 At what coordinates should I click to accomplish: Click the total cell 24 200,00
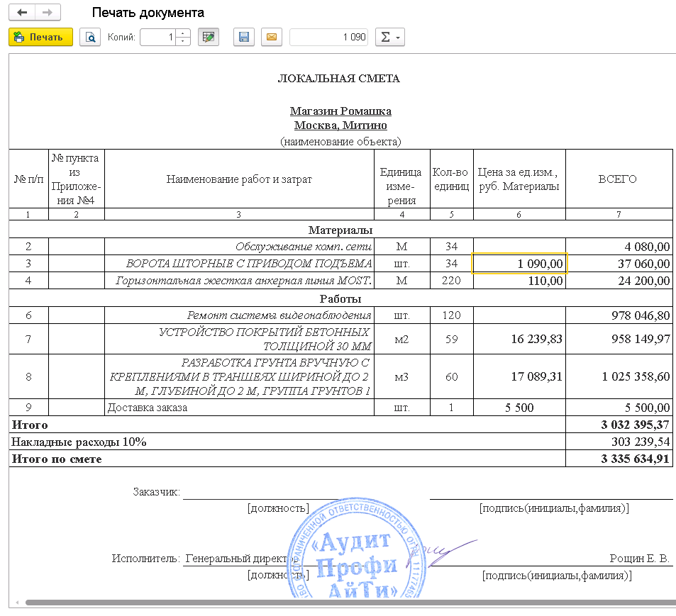[619, 281]
